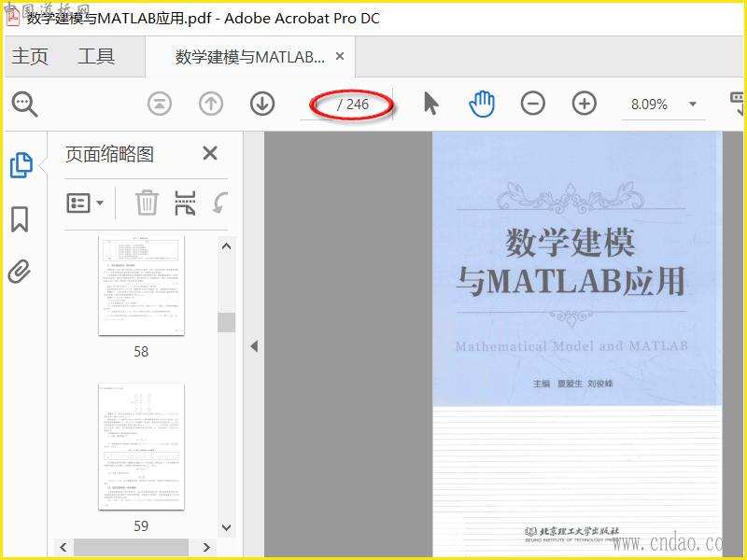The width and height of the screenshot is (747, 560).
Task: Click the partially visible toolbar icon after zoom
Action: [x=738, y=104]
